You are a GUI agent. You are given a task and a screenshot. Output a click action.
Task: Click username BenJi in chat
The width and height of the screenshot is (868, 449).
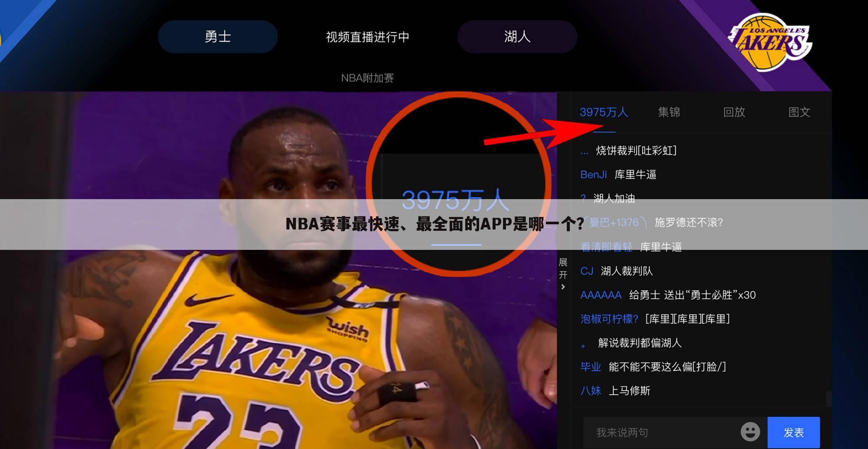pyautogui.click(x=593, y=174)
